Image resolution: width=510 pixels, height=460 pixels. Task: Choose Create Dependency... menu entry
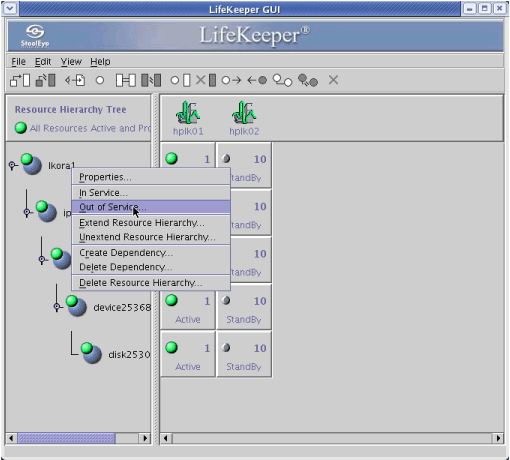pos(151,253)
